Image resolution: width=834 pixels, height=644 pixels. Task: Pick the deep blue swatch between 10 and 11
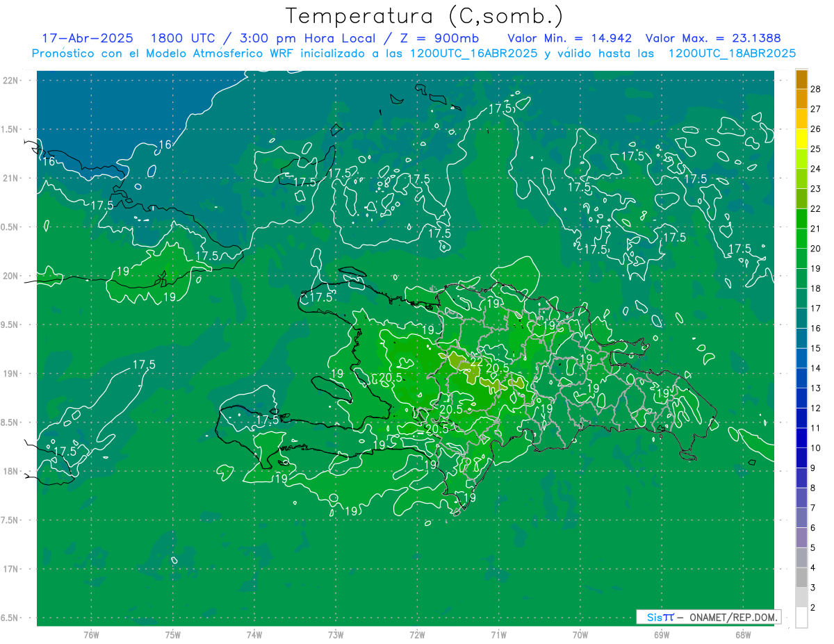[x=801, y=438]
